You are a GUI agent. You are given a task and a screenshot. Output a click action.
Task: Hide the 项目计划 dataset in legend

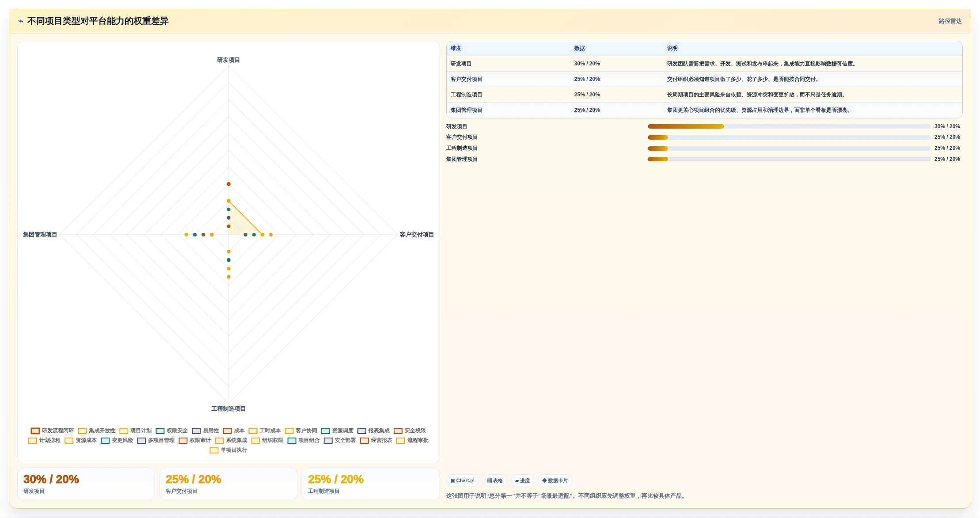pyautogui.click(x=135, y=430)
